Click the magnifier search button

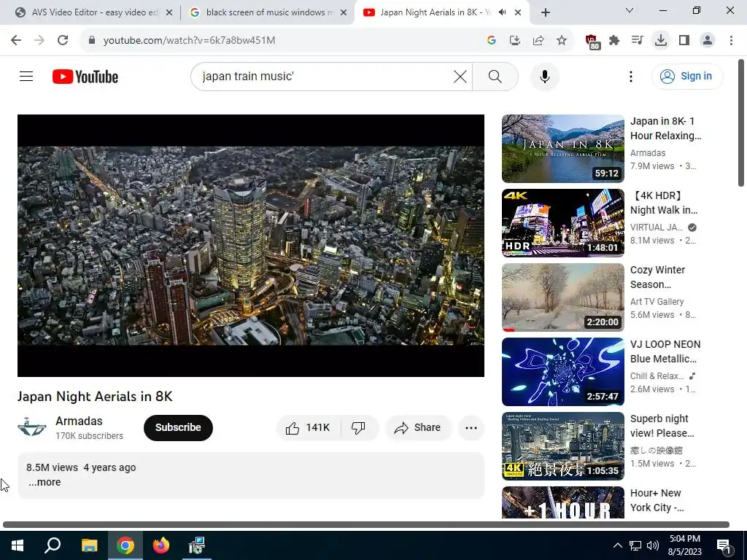(495, 76)
